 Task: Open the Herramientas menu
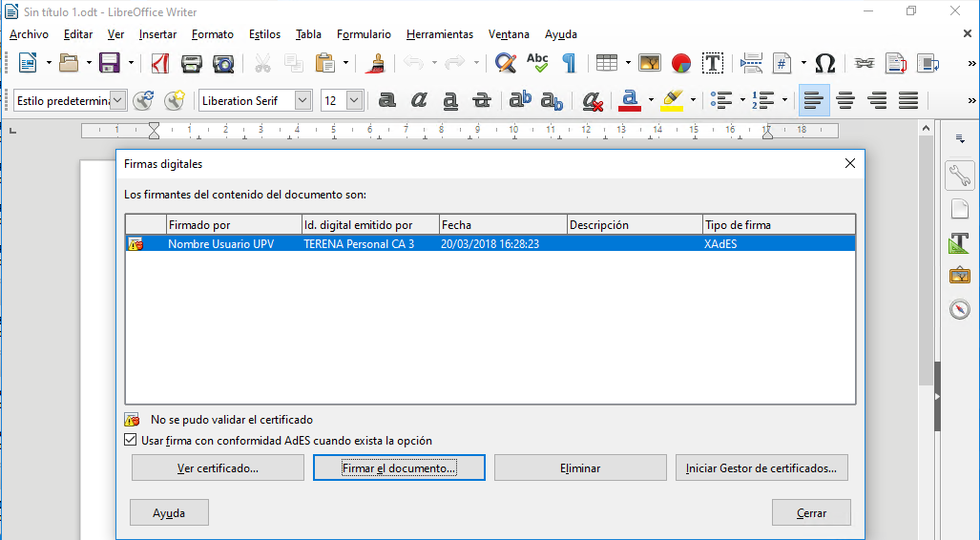(x=439, y=34)
